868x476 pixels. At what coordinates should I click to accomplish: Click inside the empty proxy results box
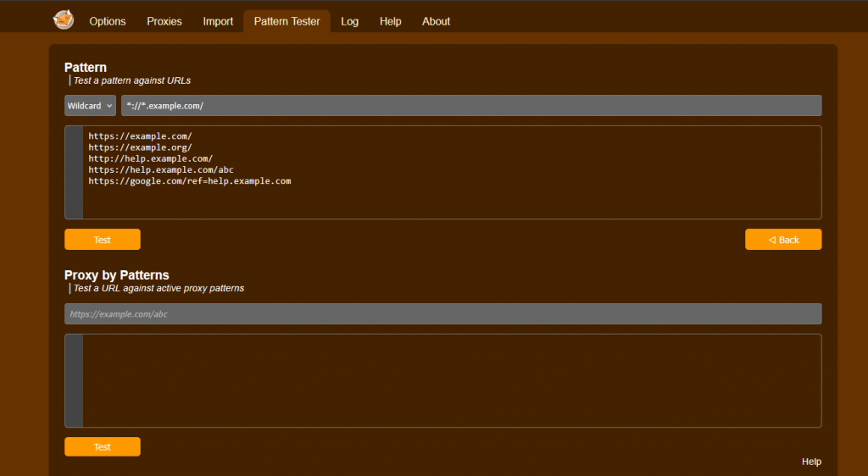(442, 381)
